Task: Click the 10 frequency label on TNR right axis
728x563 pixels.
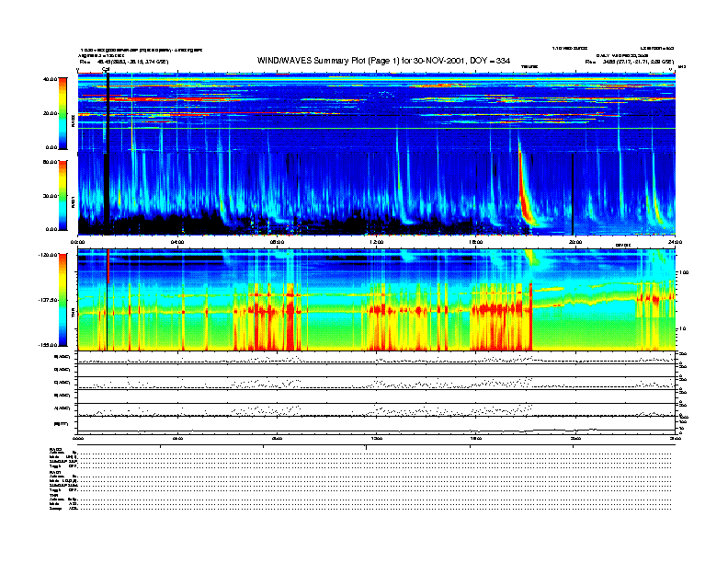Action: pyautogui.click(x=681, y=329)
